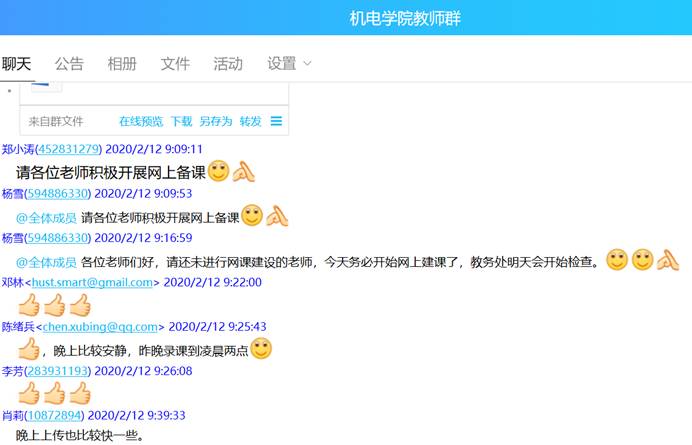This screenshot has height=445, width=692.
Task: Forward the file using the 转发 link
Action: point(250,122)
